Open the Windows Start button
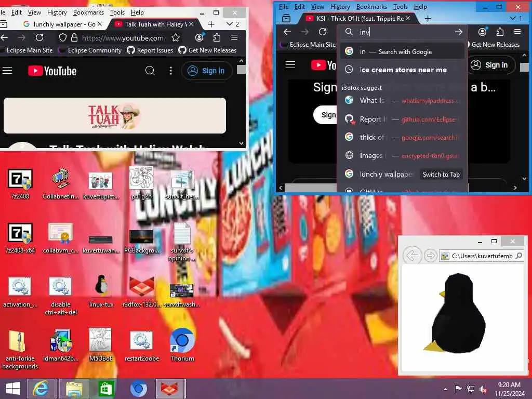This screenshot has width=532, height=399. tap(13, 389)
